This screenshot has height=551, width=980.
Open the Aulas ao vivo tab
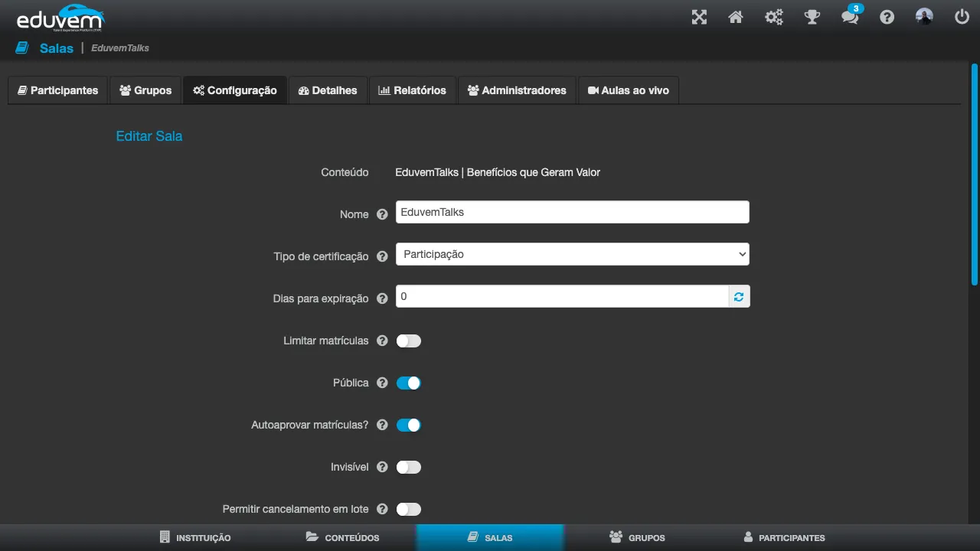629,90
